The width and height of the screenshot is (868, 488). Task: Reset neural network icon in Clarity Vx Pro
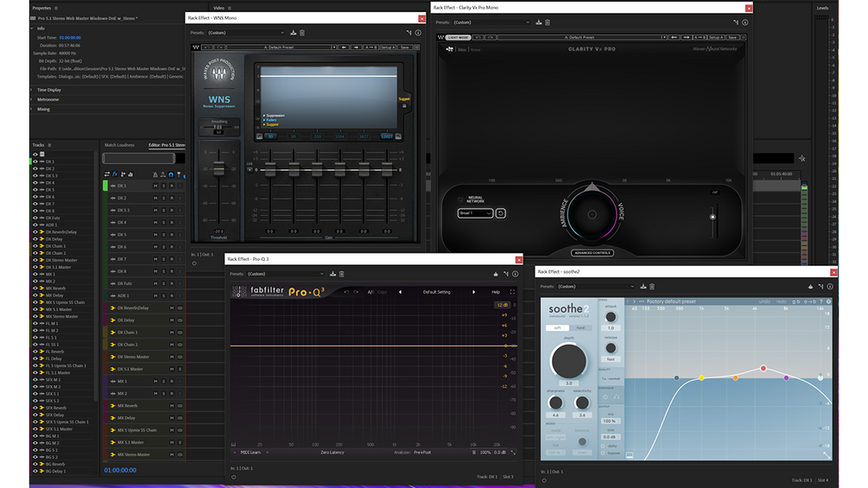[500, 213]
